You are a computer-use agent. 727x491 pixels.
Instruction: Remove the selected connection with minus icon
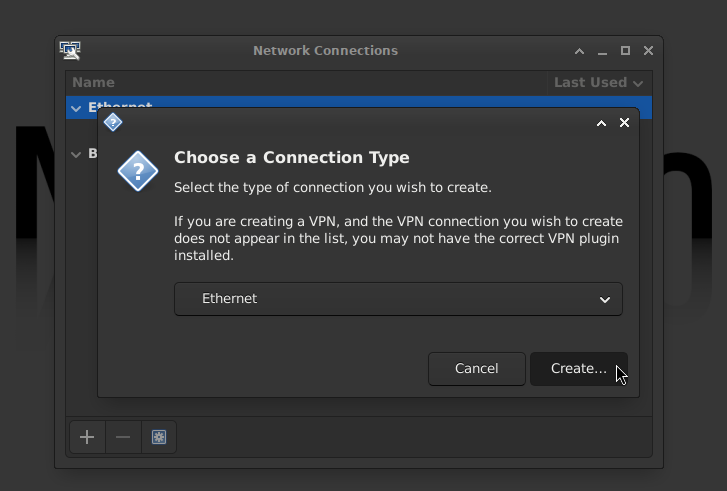(x=123, y=437)
